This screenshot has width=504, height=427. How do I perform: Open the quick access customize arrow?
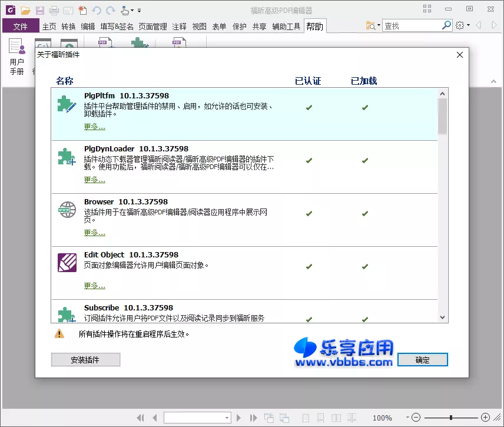coord(139,11)
